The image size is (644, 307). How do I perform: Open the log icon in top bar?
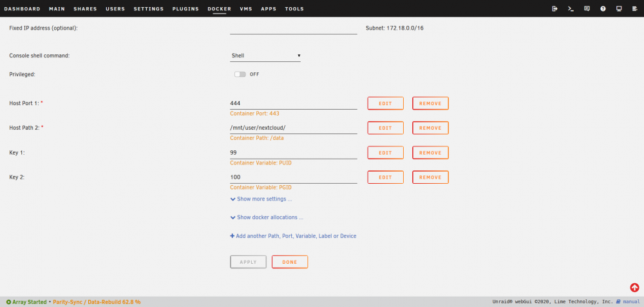tap(635, 8)
